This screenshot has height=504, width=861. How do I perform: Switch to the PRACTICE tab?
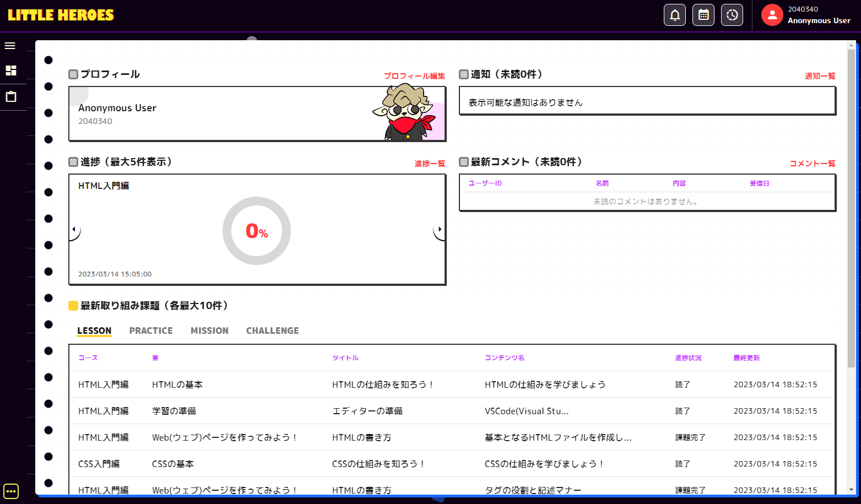[x=150, y=330]
